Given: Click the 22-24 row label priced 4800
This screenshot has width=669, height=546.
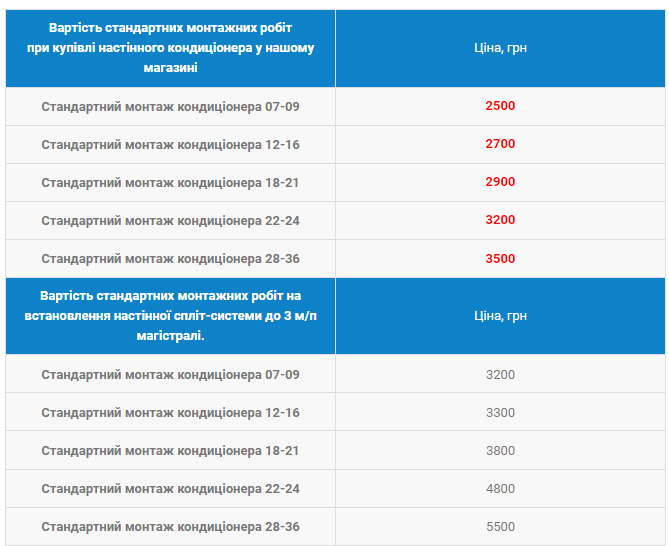Looking at the screenshot, I should (171, 489).
